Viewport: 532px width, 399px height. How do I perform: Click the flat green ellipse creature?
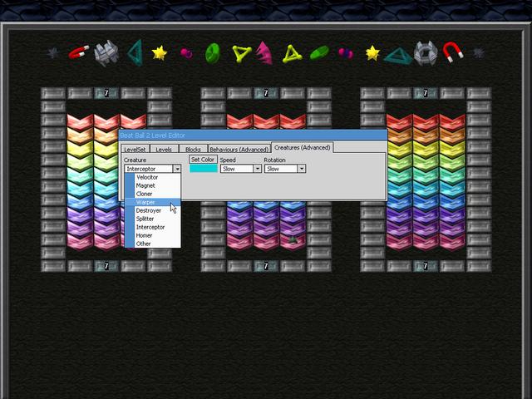(x=319, y=53)
